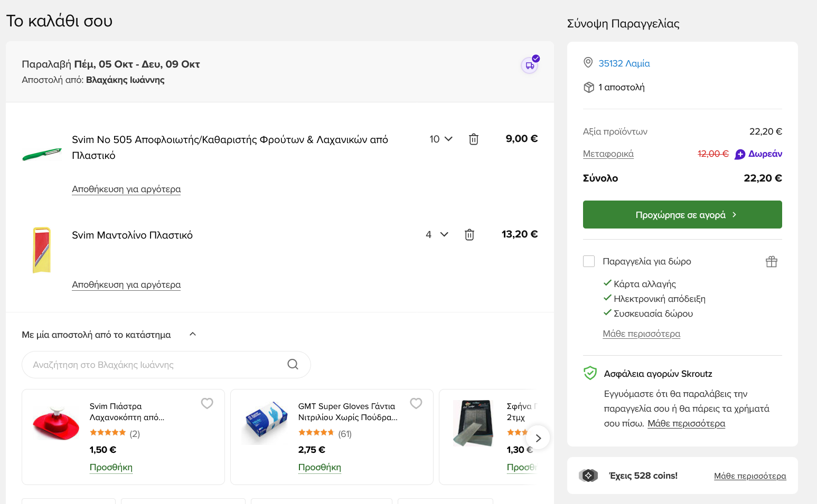
Task: Click the Αναζήτηση στο Βλαχάκης Ιωάννης field
Action: [166, 365]
